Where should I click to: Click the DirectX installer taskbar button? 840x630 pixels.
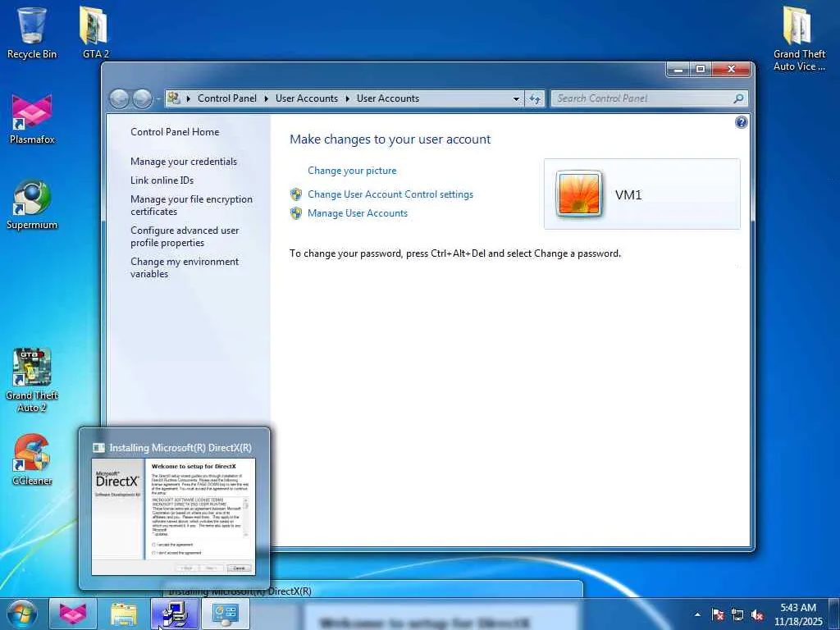click(175, 614)
